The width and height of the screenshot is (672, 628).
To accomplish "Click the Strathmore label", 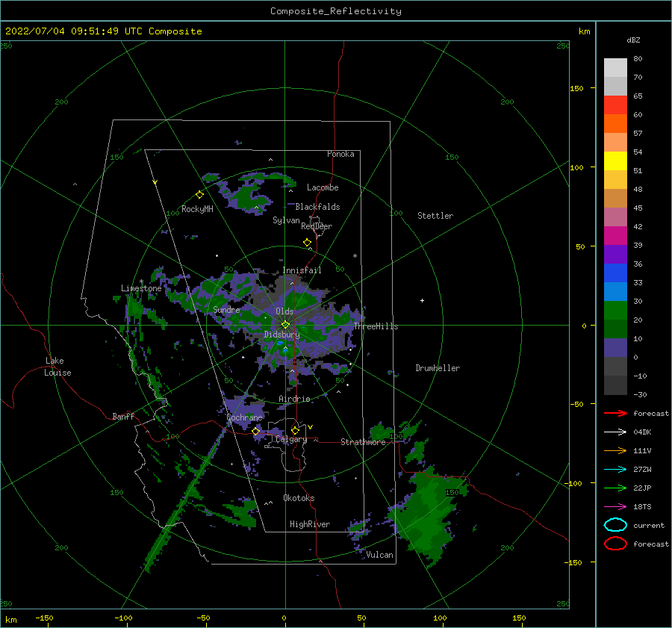I will [363, 442].
